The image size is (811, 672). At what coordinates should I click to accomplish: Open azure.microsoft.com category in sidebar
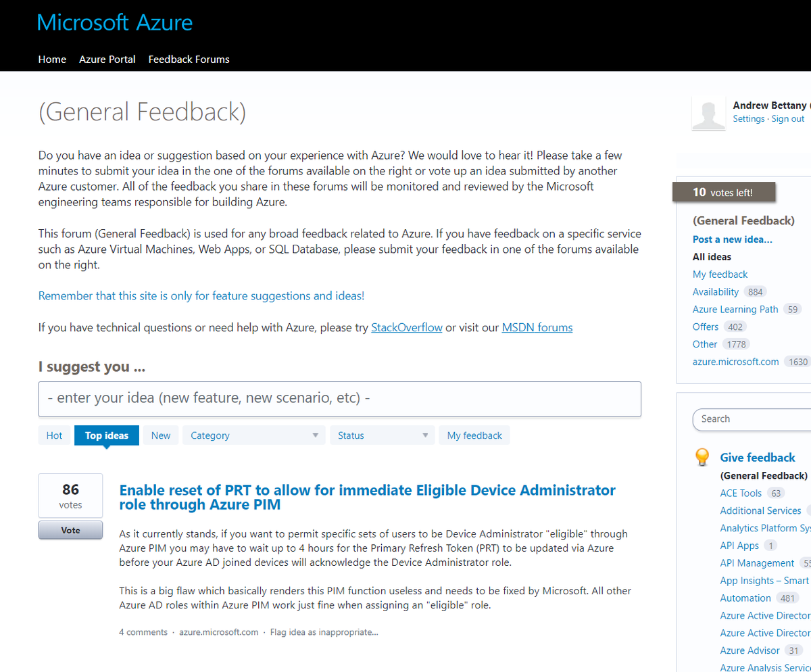tap(736, 362)
